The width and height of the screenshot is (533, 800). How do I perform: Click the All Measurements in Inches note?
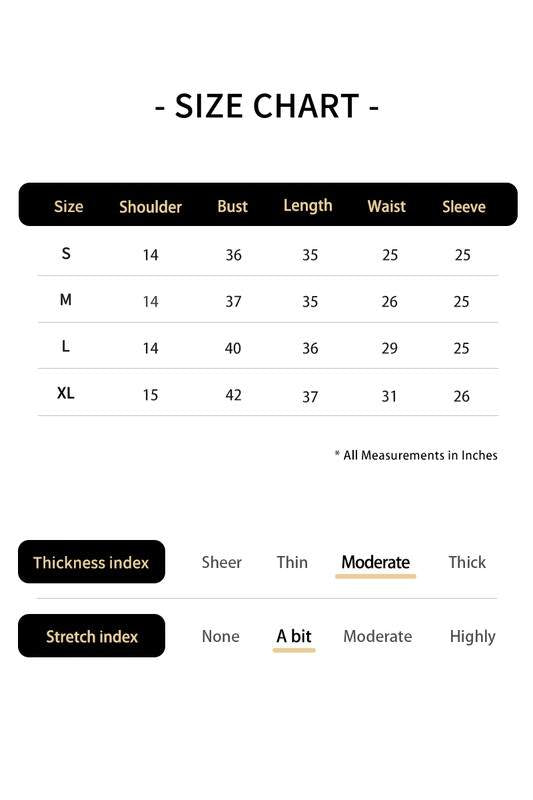pyautogui.click(x=416, y=455)
